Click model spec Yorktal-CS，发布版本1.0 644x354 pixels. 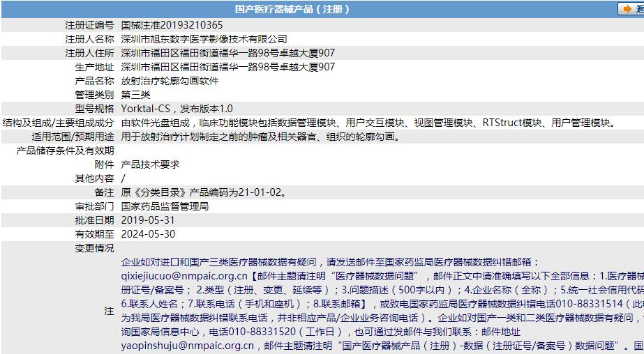pos(177,109)
